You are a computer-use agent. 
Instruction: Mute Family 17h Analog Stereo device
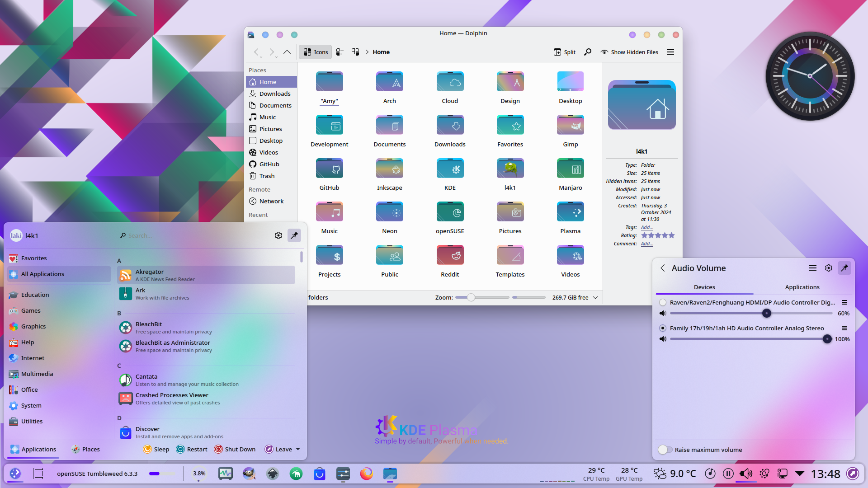point(663,339)
